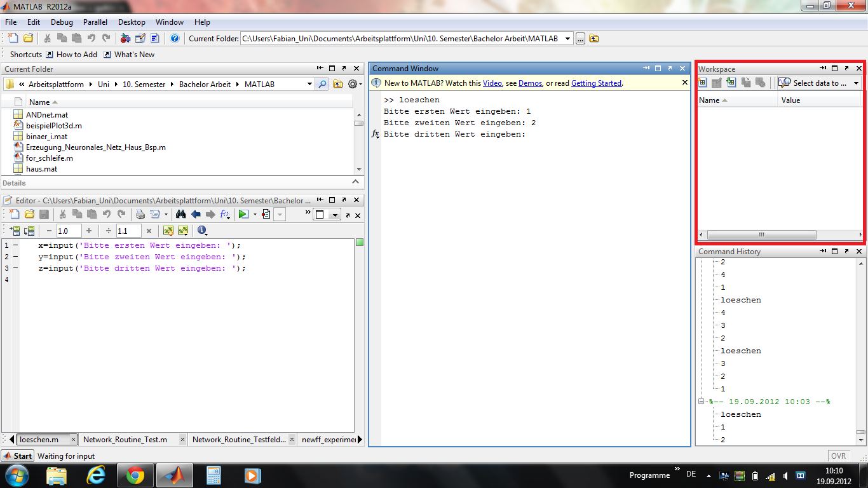Viewport: 868px width, 488px height.
Task: Click the Workspace horizontal scrollbar
Action: [x=761, y=234]
